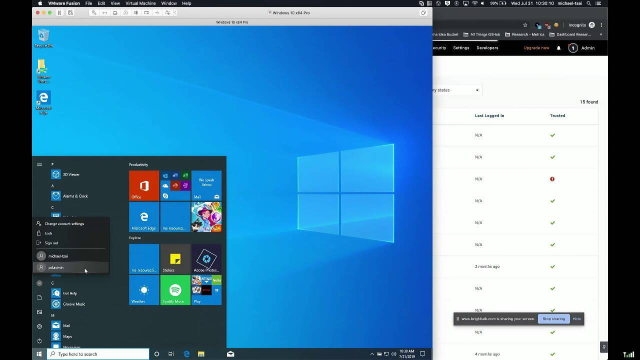
Task: Go to Settings in browser app nav
Action: (x=461, y=48)
